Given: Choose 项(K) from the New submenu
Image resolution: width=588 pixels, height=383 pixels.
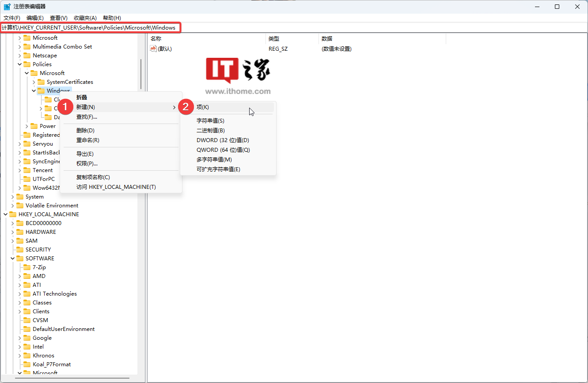Looking at the screenshot, I should tap(203, 107).
